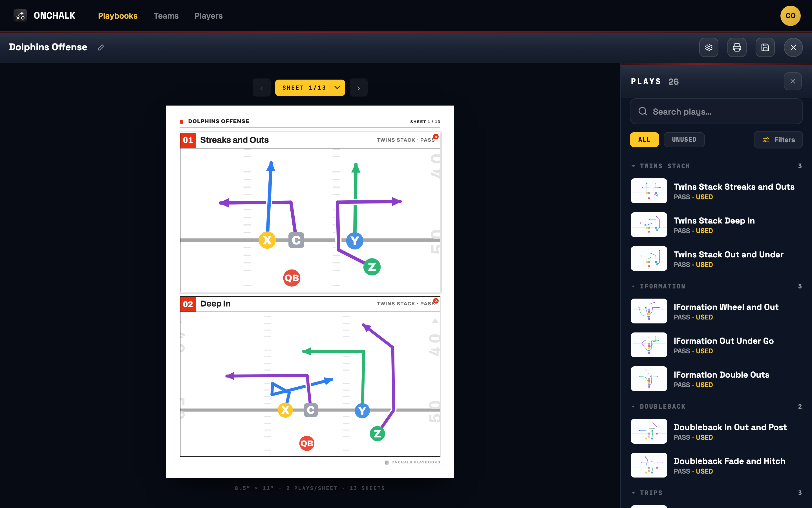Close the Plays panel
Image resolution: width=812 pixels, height=508 pixels.
pos(793,81)
